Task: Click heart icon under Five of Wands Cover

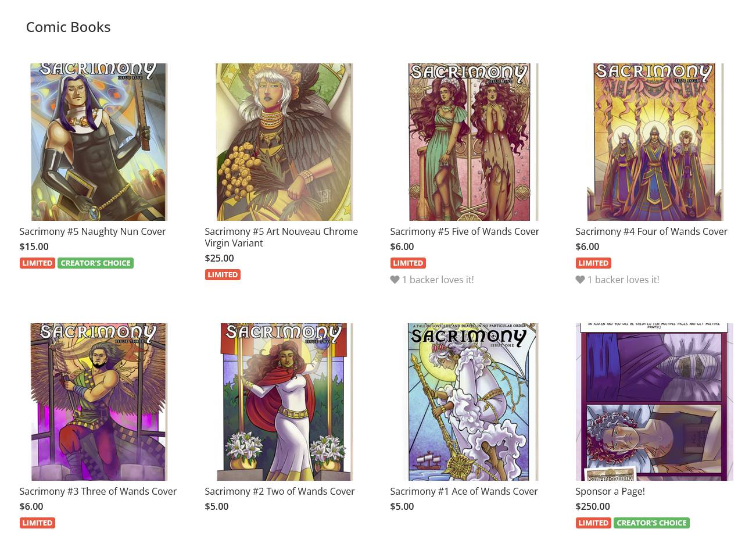Action: point(395,280)
